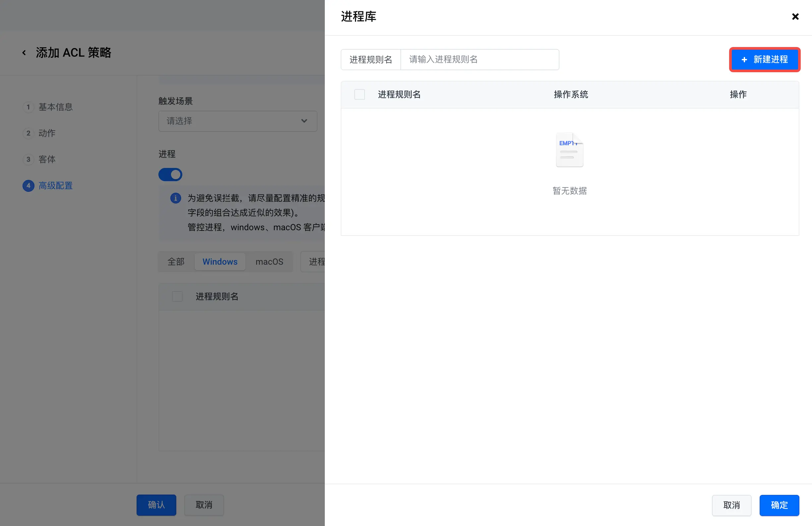The width and height of the screenshot is (812, 526).
Task: Click the 新建进程 button
Action: tap(765, 60)
